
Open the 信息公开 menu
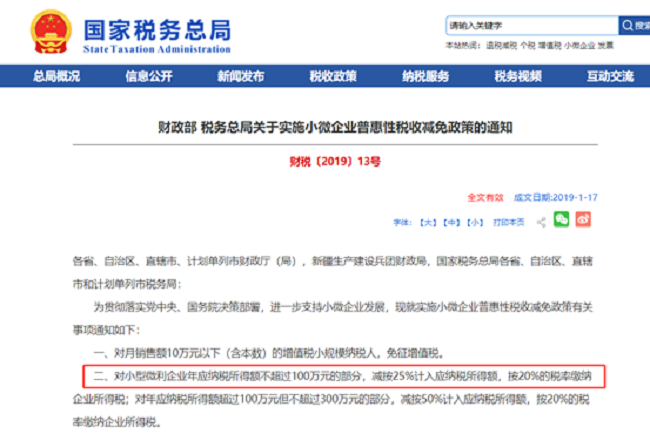148,76
